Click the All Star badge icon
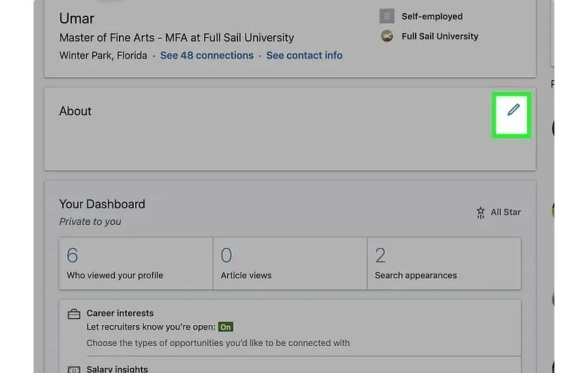The width and height of the screenshot is (588, 373). pyautogui.click(x=481, y=212)
